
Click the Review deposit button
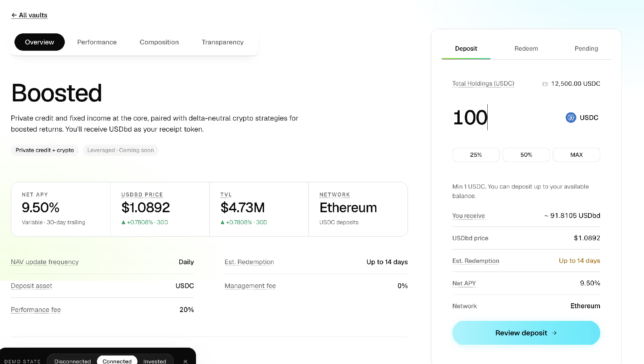[526, 333]
